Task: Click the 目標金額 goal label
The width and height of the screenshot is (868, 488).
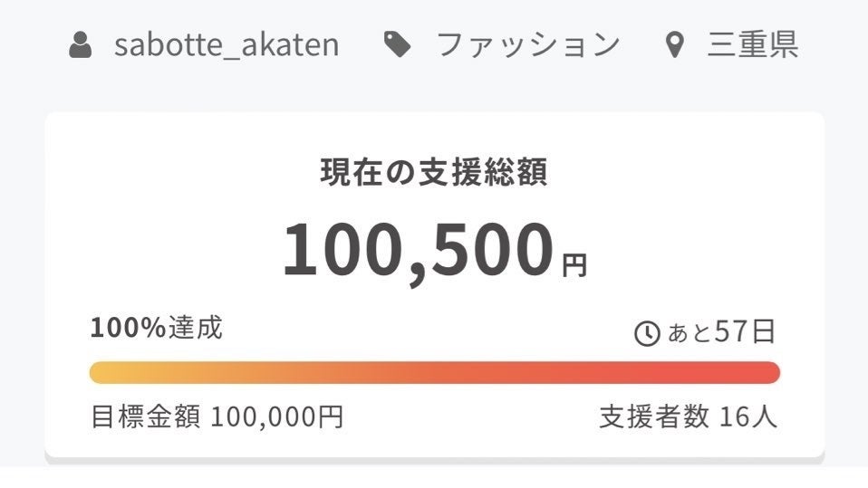Action: pos(146,417)
